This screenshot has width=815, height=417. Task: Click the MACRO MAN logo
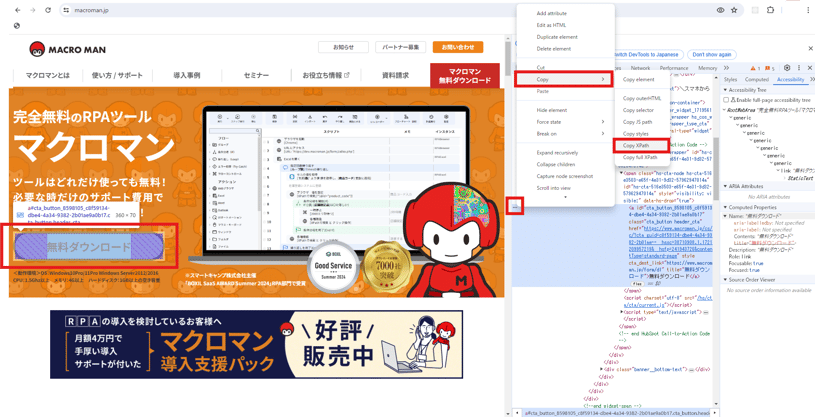click(68, 49)
